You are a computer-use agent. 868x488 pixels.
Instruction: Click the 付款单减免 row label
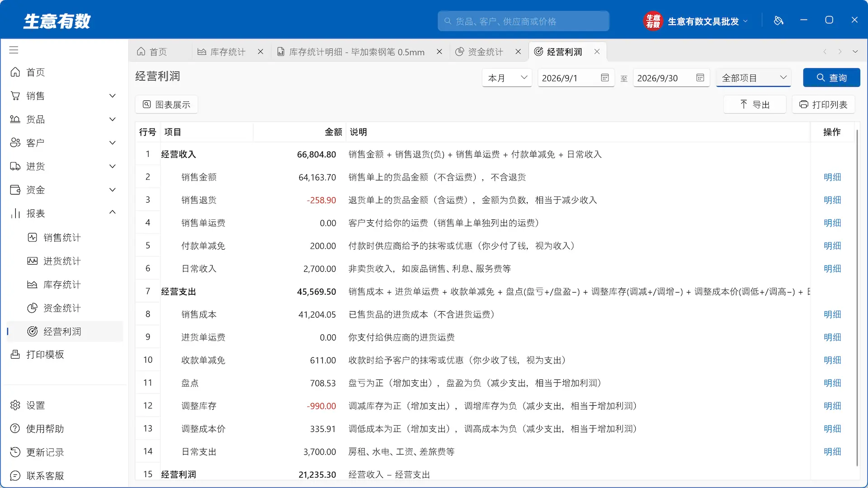tap(203, 246)
